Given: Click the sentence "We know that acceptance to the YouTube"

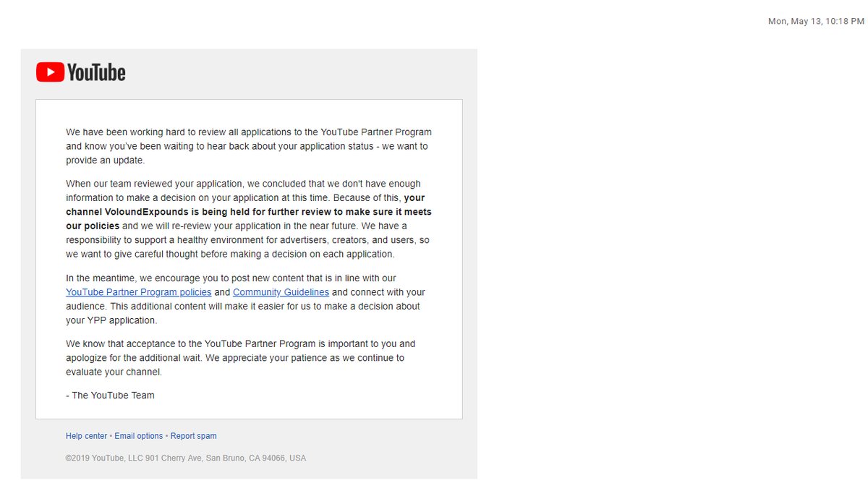Looking at the screenshot, I should tap(241, 358).
